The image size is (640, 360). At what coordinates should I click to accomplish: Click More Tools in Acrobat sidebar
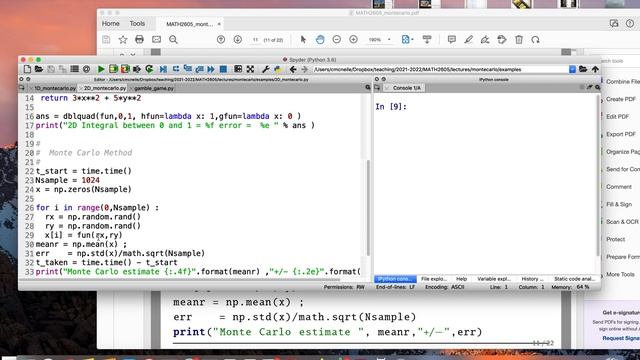[620, 275]
